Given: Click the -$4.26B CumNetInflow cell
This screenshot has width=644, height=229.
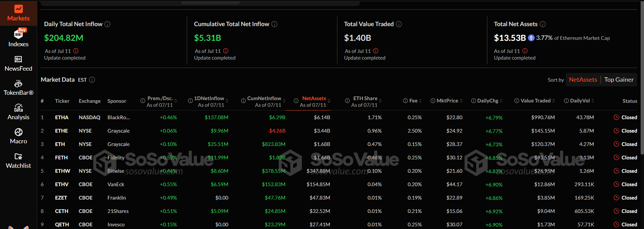Looking at the screenshot, I should 277,131.
